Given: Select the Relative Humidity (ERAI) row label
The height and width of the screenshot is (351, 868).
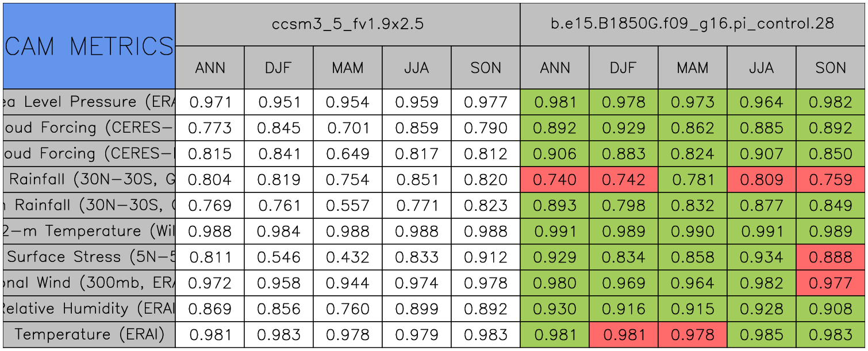Looking at the screenshot, I should click(89, 309).
